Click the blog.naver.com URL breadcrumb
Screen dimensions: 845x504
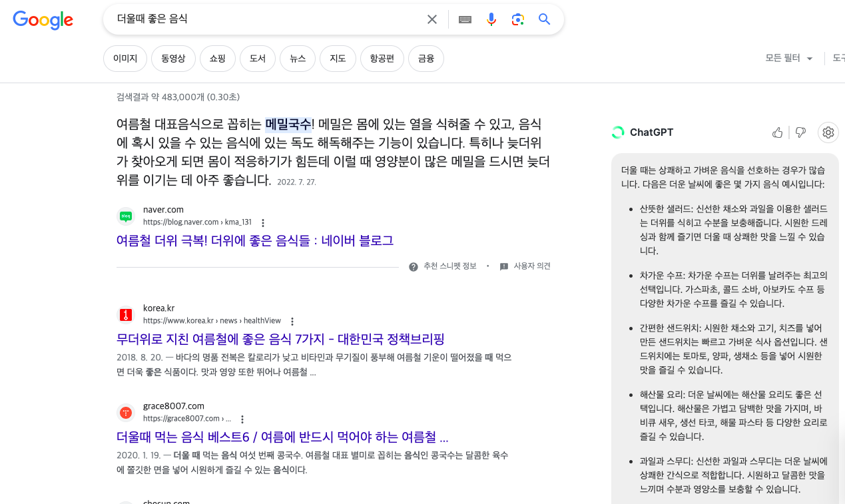(x=197, y=222)
